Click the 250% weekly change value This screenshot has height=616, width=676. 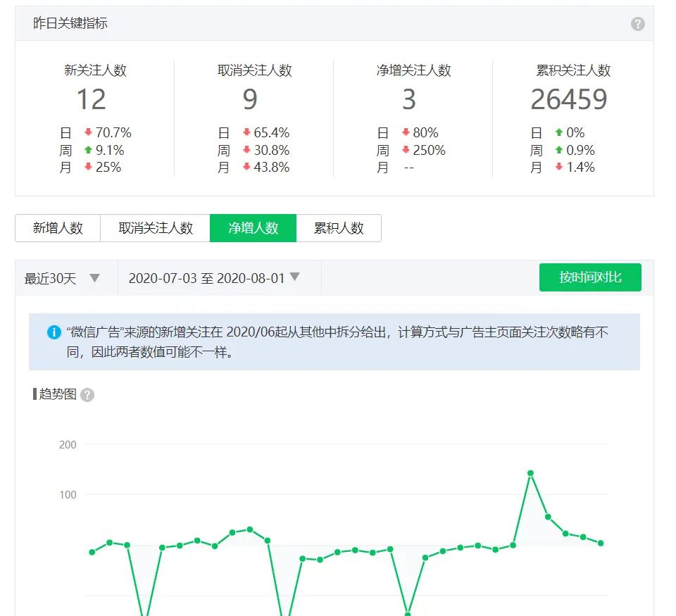coord(429,150)
